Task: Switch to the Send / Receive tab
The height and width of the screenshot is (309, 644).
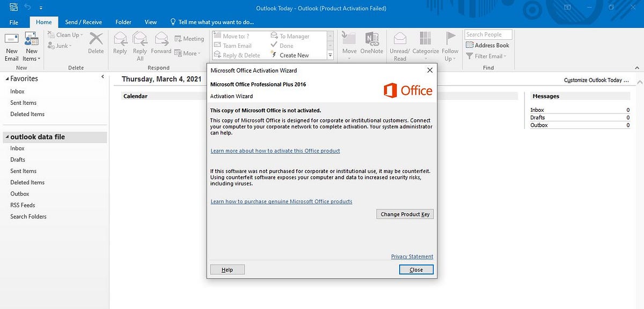Action: [83, 22]
